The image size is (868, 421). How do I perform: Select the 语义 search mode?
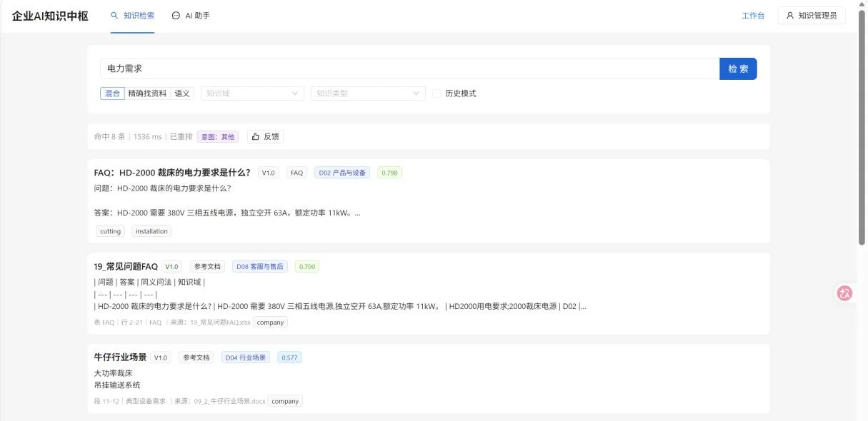pyautogui.click(x=182, y=93)
